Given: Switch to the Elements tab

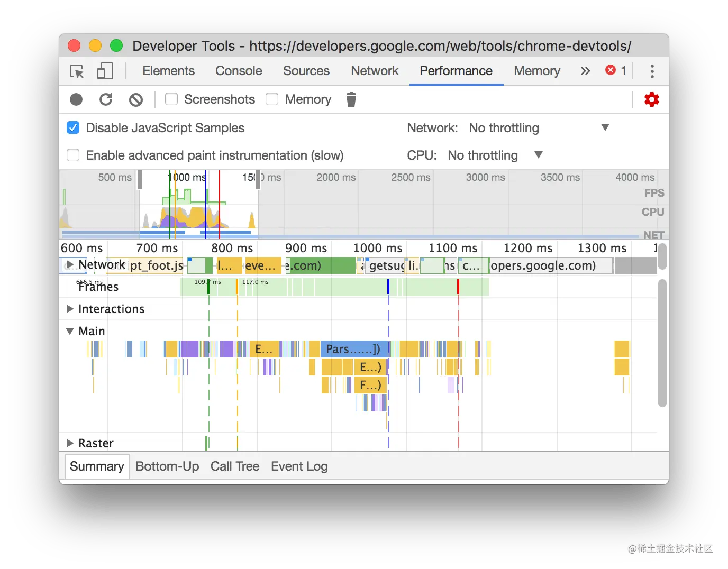Looking at the screenshot, I should tap(169, 71).
